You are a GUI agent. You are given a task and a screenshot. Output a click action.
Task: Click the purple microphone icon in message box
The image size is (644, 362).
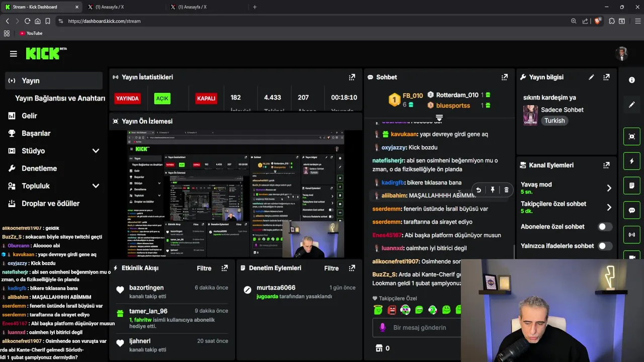pyautogui.click(x=382, y=327)
